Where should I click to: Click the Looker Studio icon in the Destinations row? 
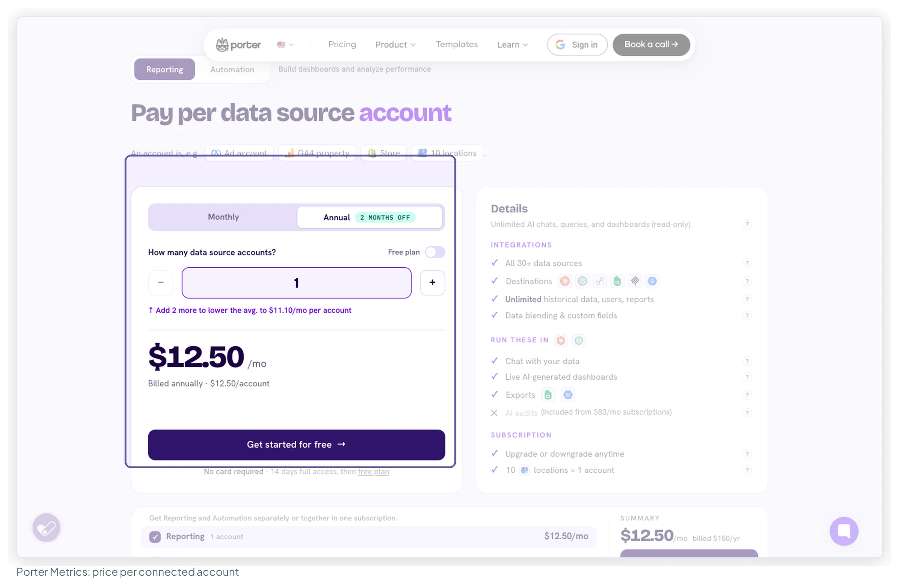coord(600,281)
